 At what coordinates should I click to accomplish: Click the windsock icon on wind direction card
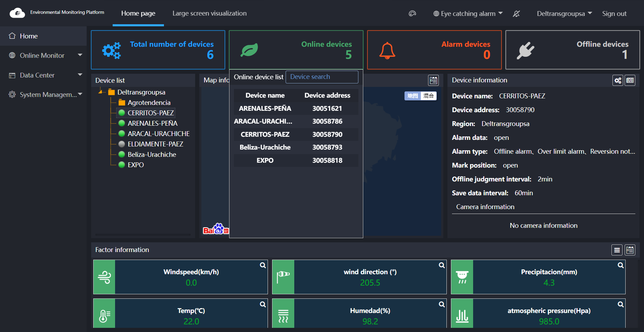click(x=283, y=277)
